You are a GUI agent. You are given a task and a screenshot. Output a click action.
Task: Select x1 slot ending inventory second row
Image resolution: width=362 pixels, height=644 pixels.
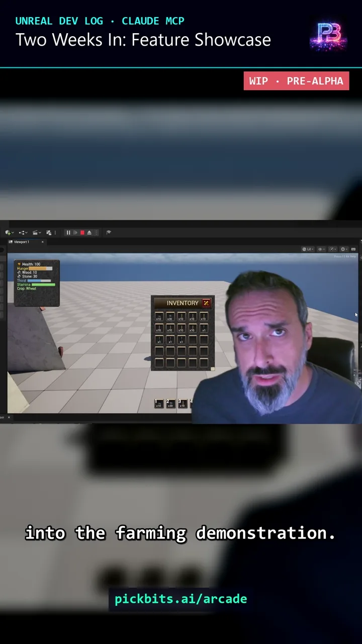click(204, 328)
